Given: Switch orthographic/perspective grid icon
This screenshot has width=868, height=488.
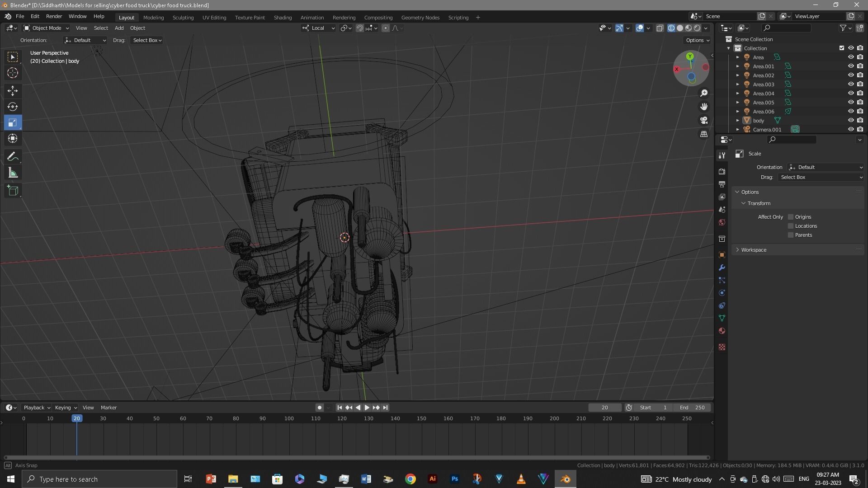Looking at the screenshot, I should (x=704, y=134).
